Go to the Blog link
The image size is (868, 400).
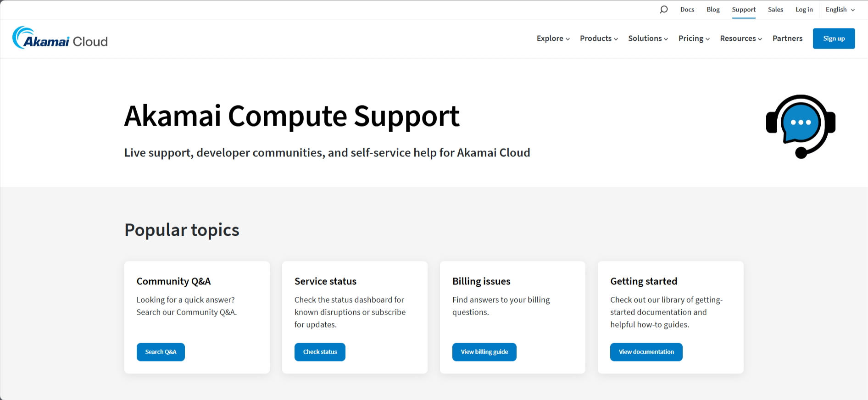[713, 10]
